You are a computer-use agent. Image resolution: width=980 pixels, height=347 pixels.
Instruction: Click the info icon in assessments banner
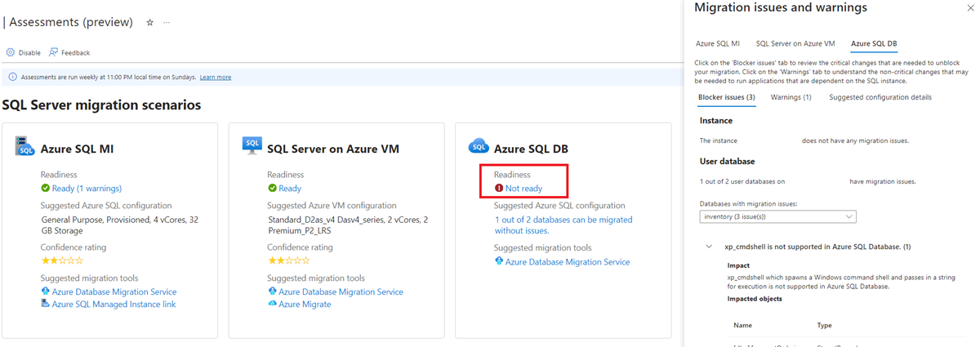click(12, 77)
